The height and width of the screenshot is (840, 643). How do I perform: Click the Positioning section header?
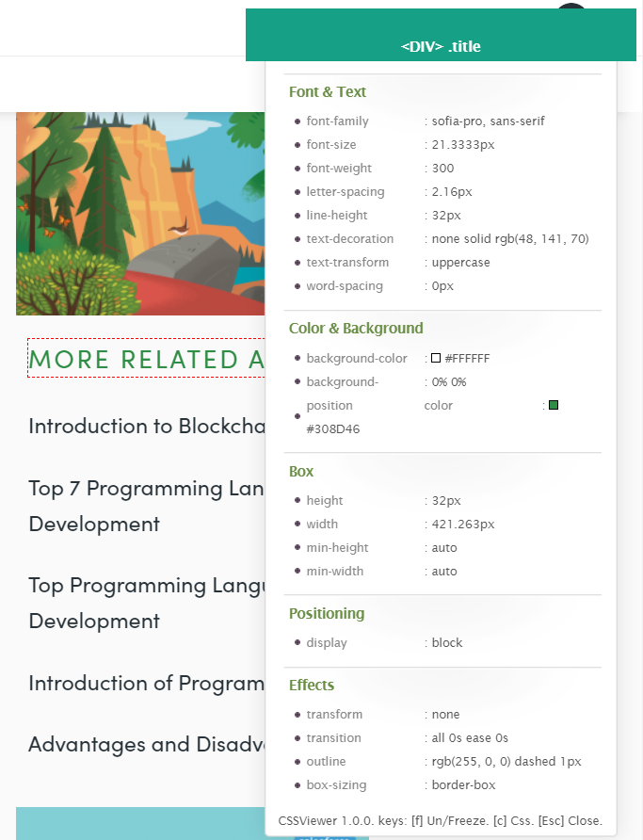[327, 614]
